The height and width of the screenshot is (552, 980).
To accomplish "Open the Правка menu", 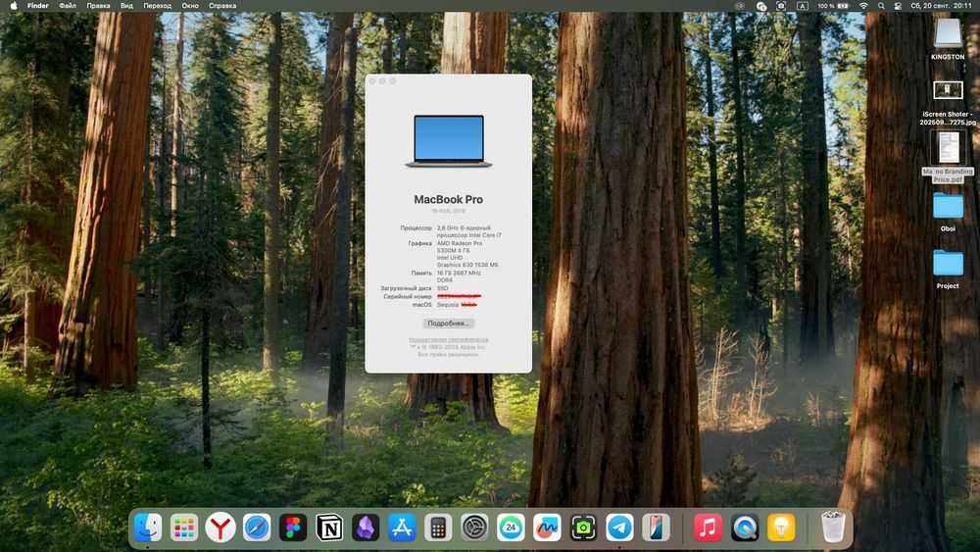I will (98, 6).
